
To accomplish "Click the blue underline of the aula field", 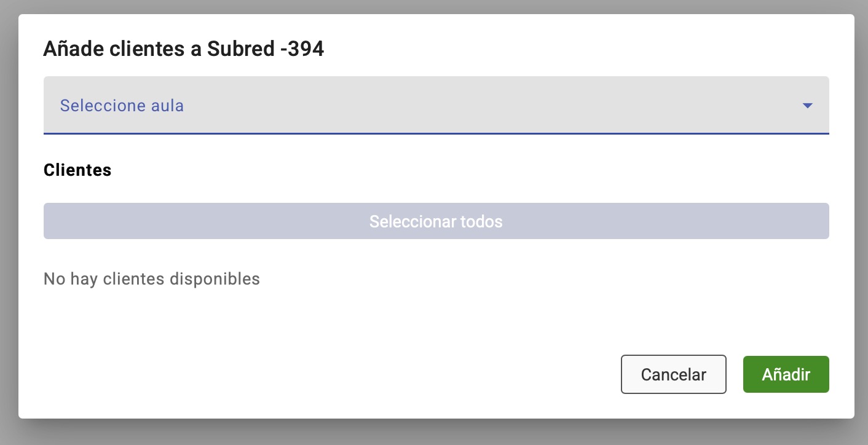I will coord(436,133).
